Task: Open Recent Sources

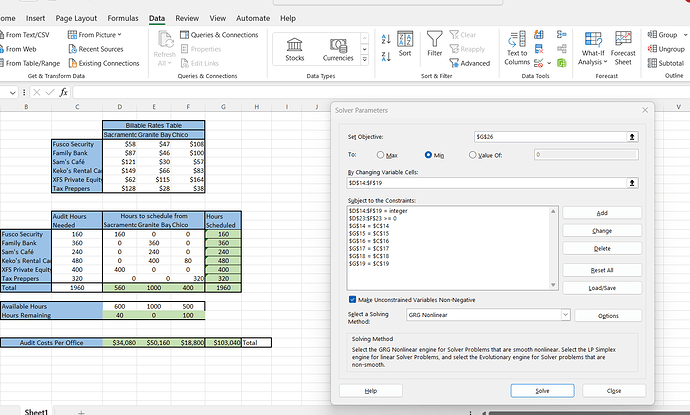Action: pyautogui.click(x=96, y=49)
